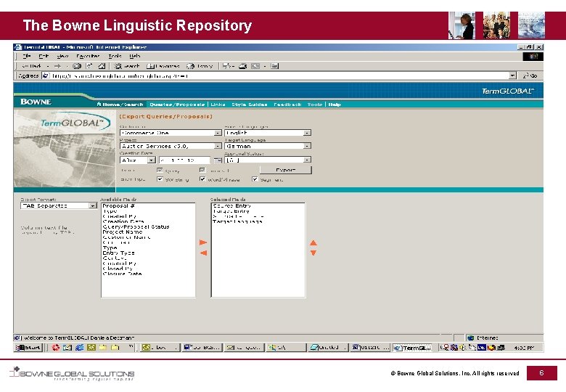The width and height of the screenshot is (566, 392).
Task: Click the browser Back arrow button
Action: (x=31, y=66)
